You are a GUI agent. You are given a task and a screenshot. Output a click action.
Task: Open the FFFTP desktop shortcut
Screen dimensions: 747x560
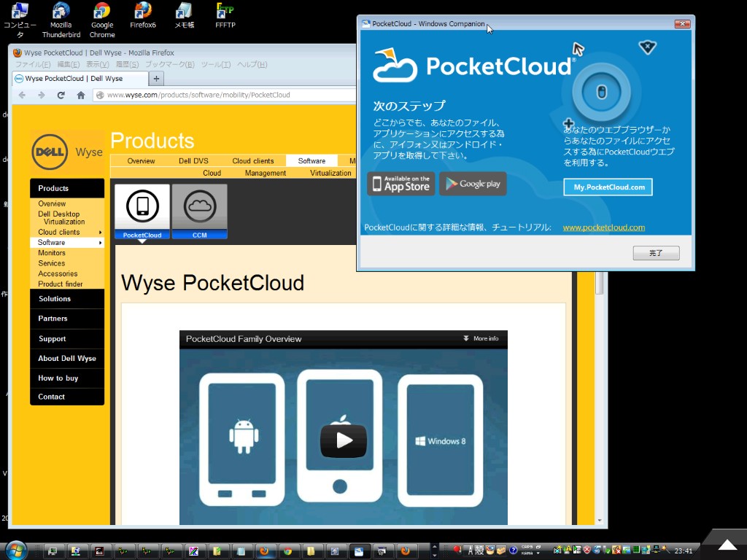click(225, 15)
